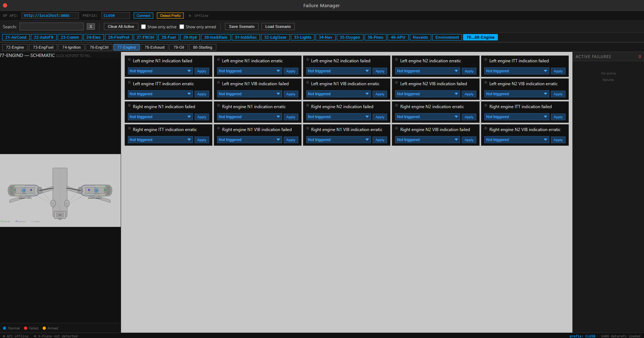Click the APU box in the schematic
Image resolution: width=644 pixels, height=338 pixels.
click(60, 215)
